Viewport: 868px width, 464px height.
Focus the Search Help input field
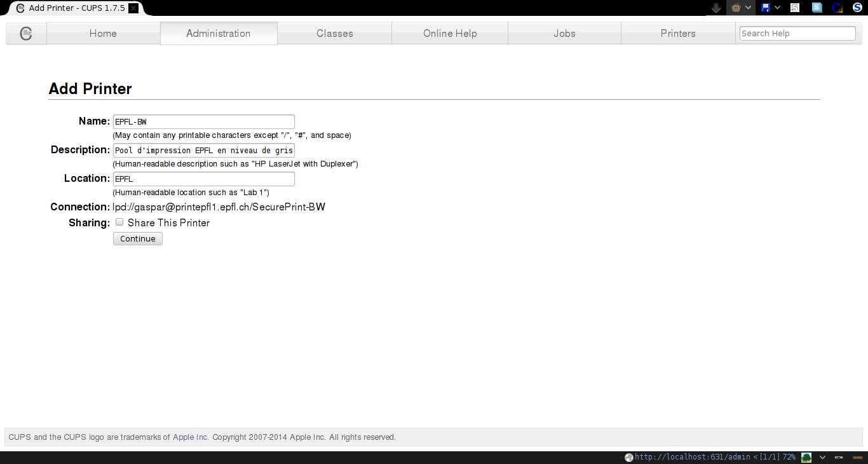pos(797,34)
